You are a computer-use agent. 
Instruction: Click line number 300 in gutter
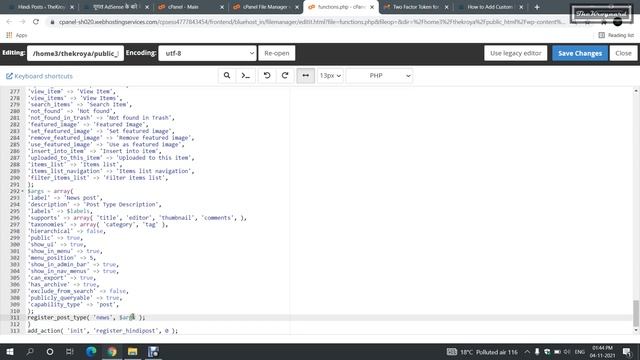(x=15, y=244)
